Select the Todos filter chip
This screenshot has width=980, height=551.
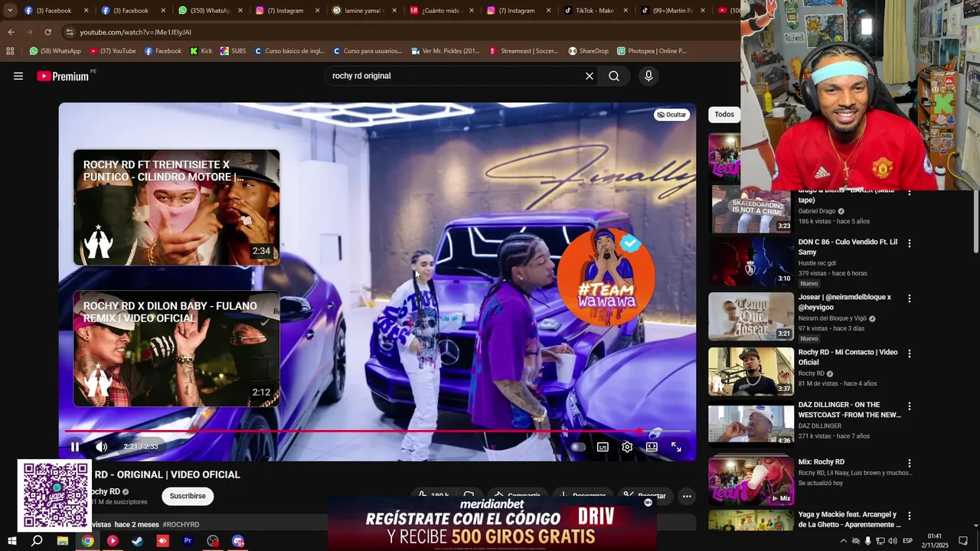724,115
